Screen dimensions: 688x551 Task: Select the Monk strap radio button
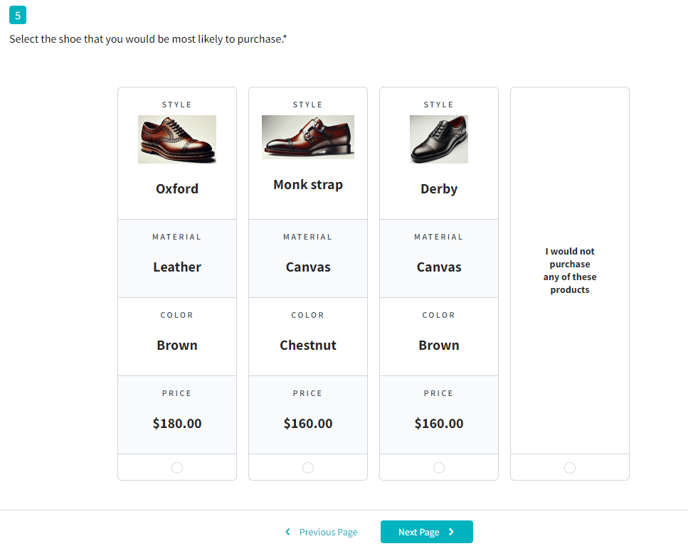click(308, 468)
